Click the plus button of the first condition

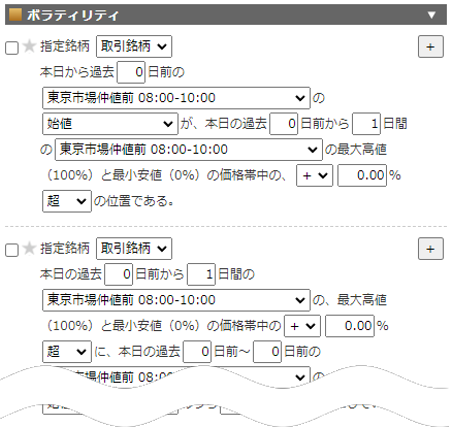pos(431,46)
